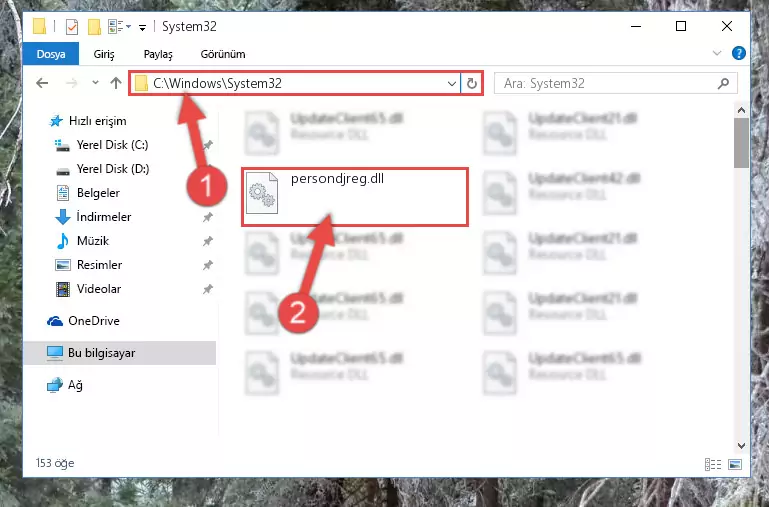Switch to large icons view in status bar

[735, 464]
